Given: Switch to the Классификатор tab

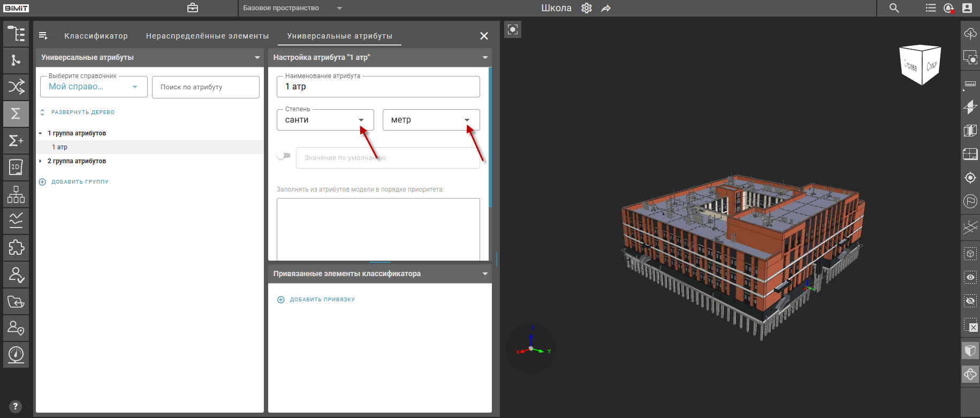Looking at the screenshot, I should coord(96,36).
